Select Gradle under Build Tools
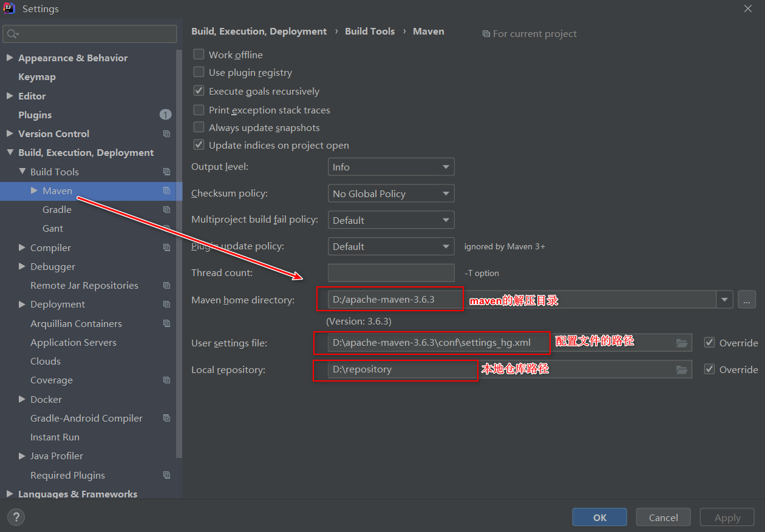 pyautogui.click(x=57, y=209)
